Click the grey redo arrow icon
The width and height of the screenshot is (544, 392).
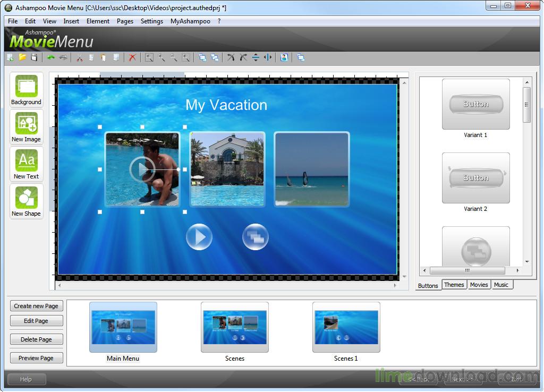click(x=63, y=57)
